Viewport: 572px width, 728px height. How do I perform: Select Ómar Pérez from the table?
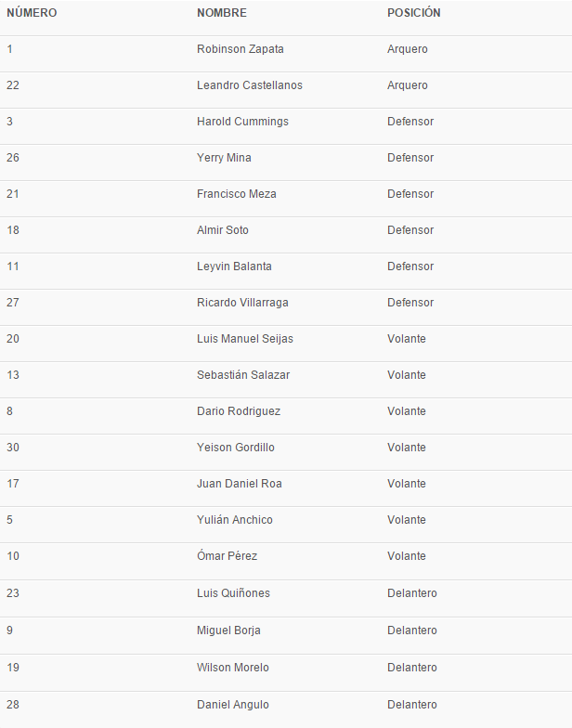(x=227, y=556)
